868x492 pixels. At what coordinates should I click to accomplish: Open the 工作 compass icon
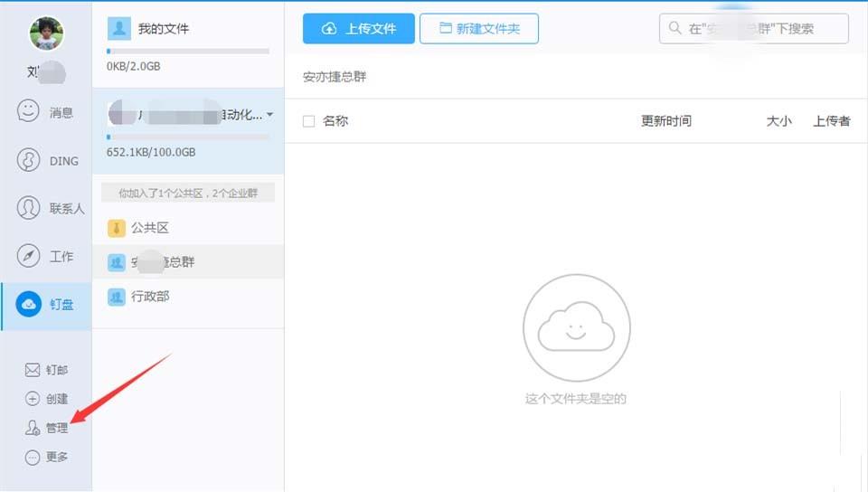[28, 256]
